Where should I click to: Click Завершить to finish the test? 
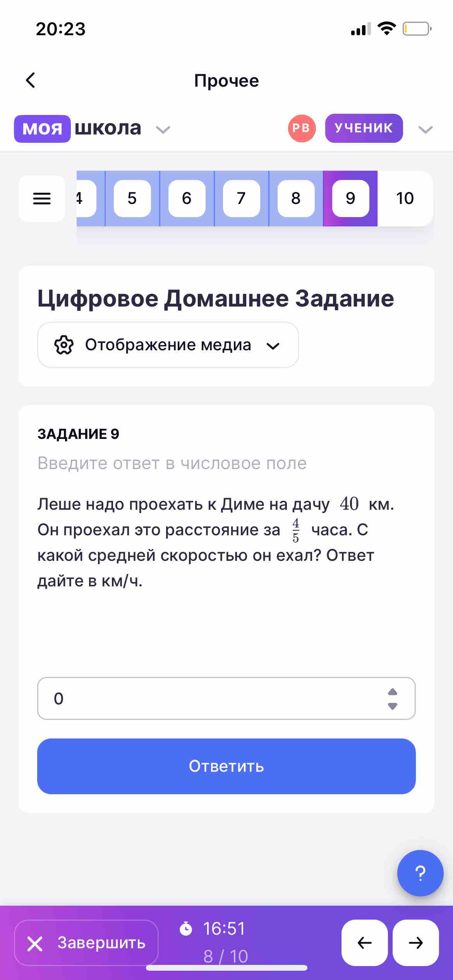86,942
